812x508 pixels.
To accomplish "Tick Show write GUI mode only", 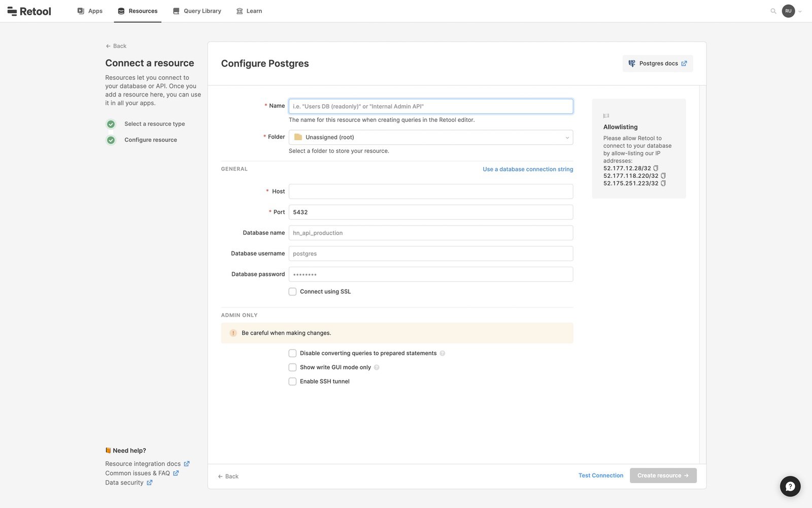I will [293, 367].
